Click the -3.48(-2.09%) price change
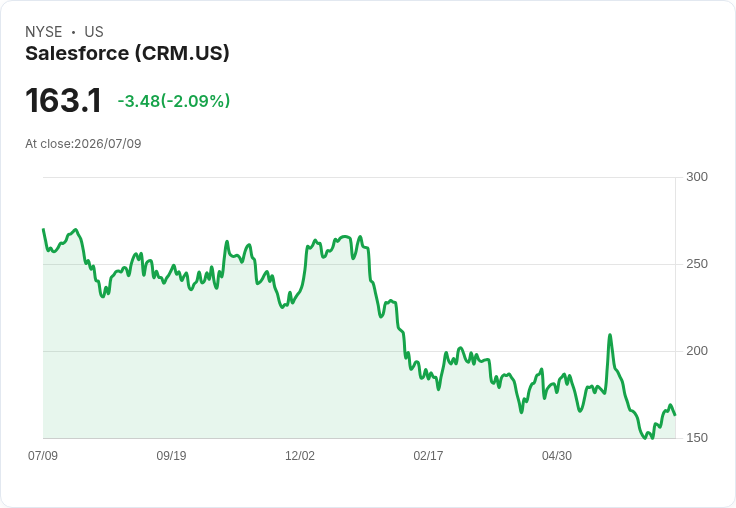This screenshot has height=508, width=736. tap(174, 101)
